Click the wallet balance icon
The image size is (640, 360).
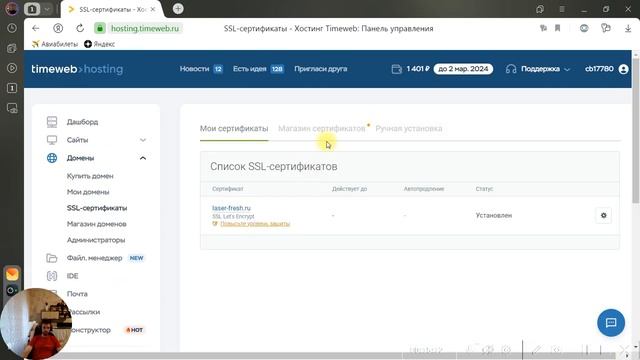[x=397, y=69]
